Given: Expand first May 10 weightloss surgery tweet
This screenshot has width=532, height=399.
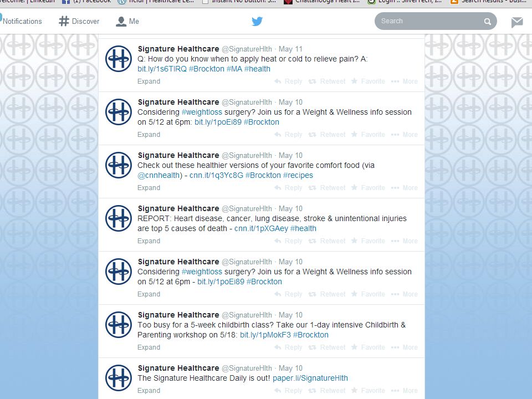Looking at the screenshot, I should 149,135.
